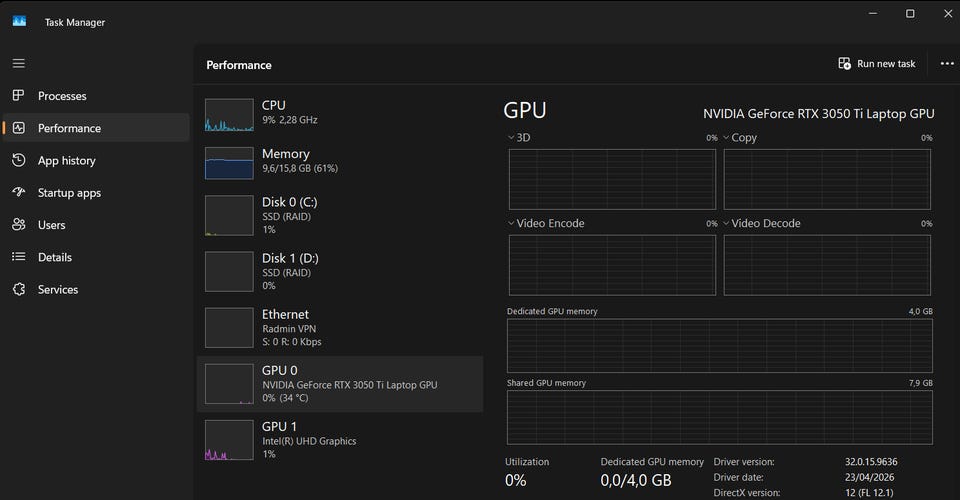
Task: Click the 0,0/4,0 GB memory value
Action: [x=636, y=480]
